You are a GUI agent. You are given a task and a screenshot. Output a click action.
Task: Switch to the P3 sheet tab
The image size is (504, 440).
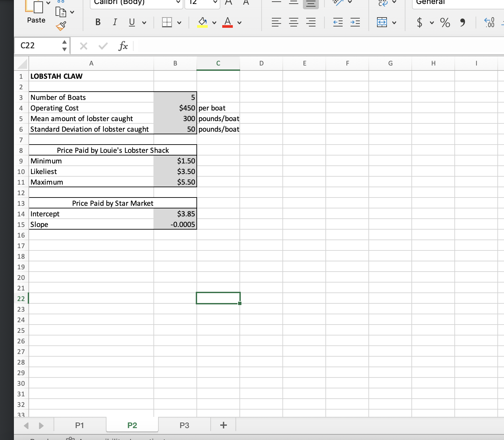coord(185,425)
